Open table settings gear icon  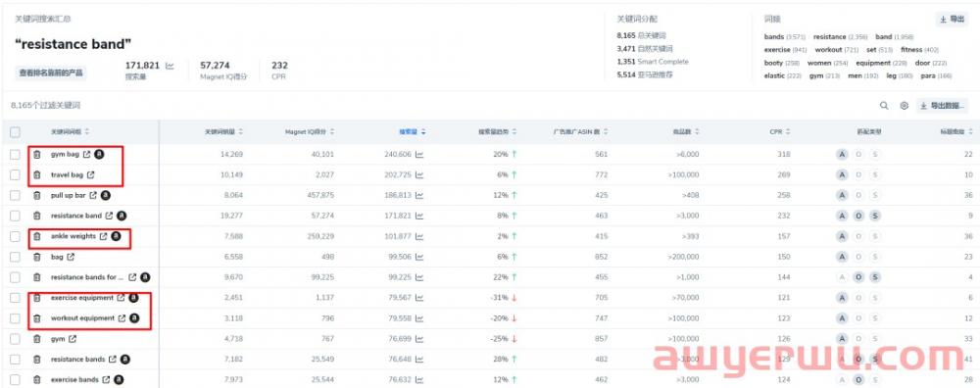tap(904, 106)
